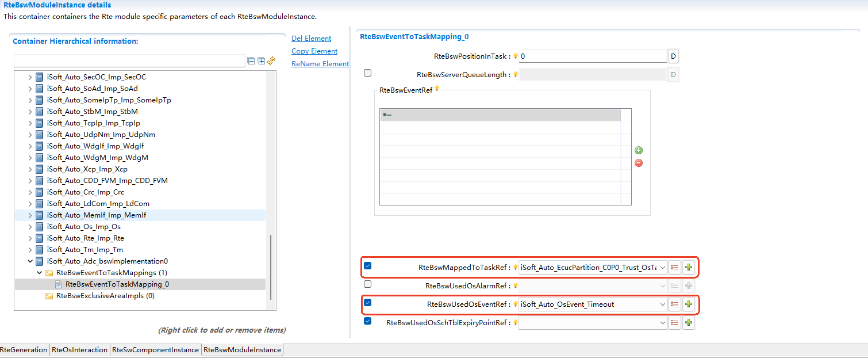Switch to the RteOsInteraction tab
Viewport: 868px width, 358px height.
tap(80, 350)
